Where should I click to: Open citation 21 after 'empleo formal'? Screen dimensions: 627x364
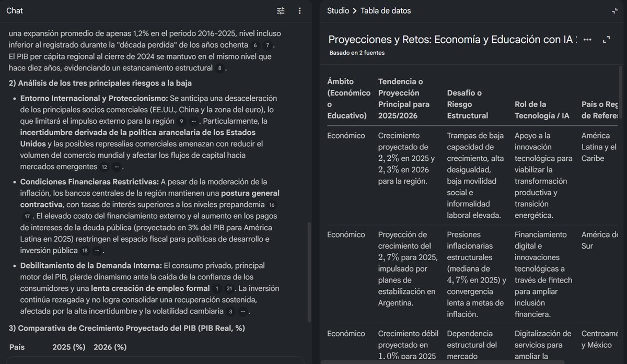229,289
